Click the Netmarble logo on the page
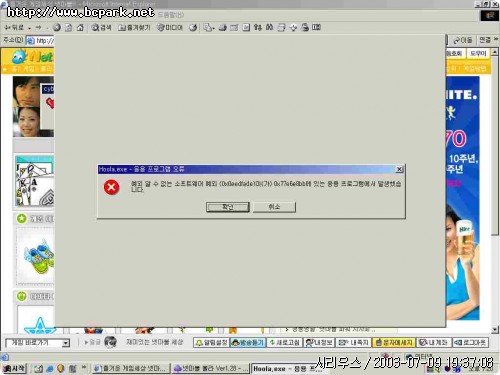The width and height of the screenshot is (500, 375). pos(32,57)
